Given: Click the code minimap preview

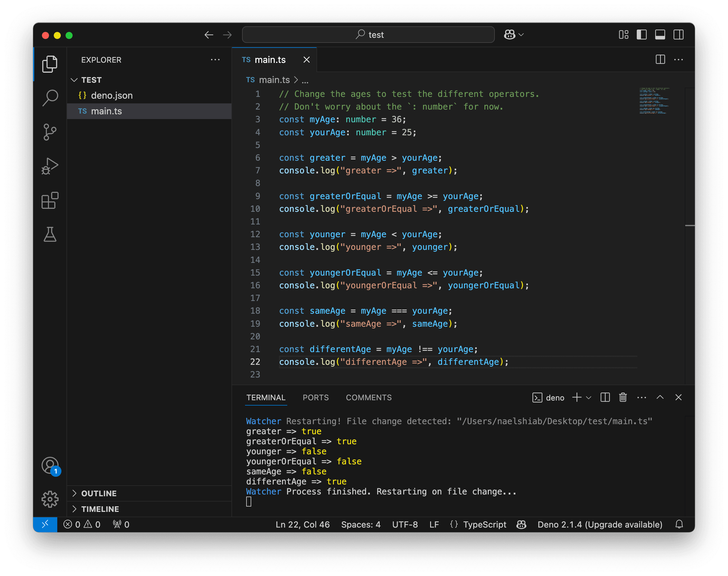Looking at the screenshot, I should pyautogui.click(x=654, y=101).
